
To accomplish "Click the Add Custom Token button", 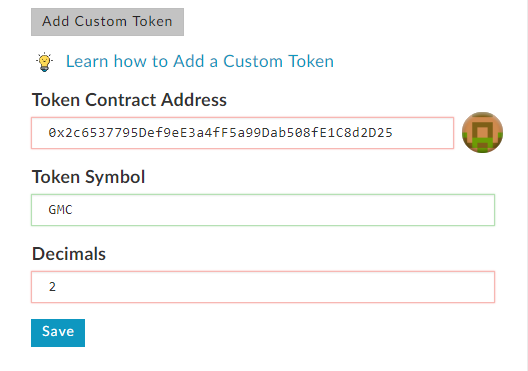I will coord(107,22).
